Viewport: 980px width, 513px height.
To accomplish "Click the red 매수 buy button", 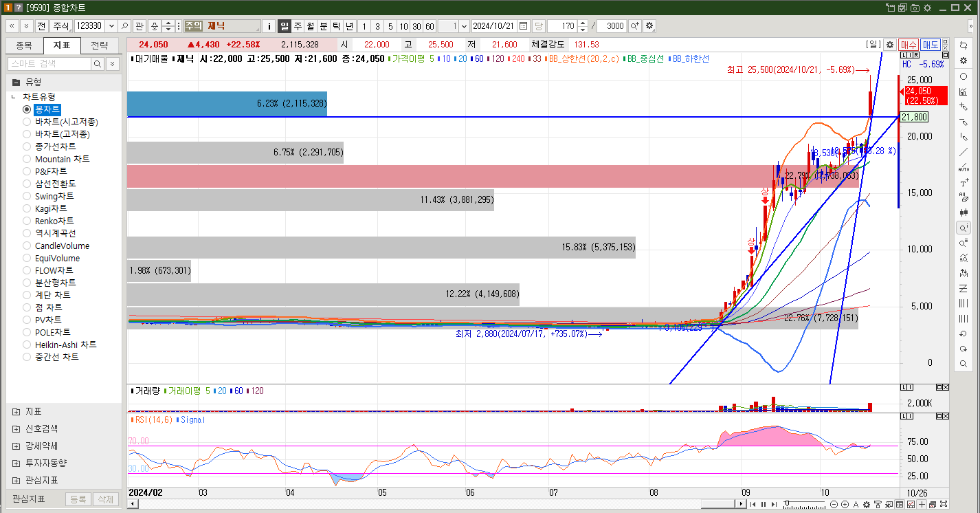I will pyautogui.click(x=909, y=45).
